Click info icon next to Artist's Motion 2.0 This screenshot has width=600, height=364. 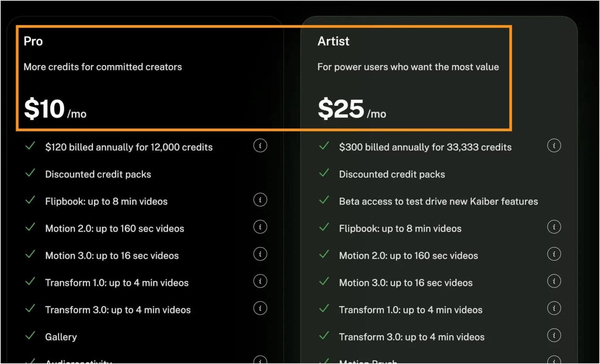554,254
